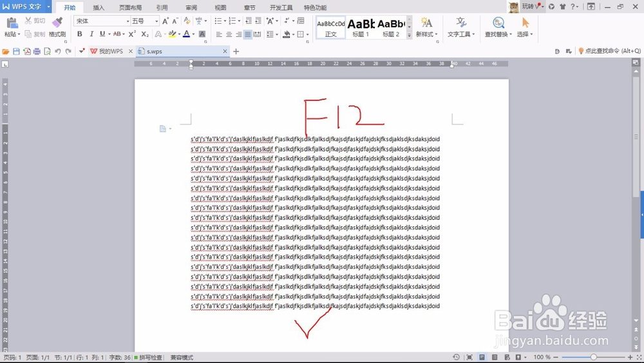The height and width of the screenshot is (363, 644).
Task: Save document with the floppy disk icon
Action: click(x=17, y=52)
